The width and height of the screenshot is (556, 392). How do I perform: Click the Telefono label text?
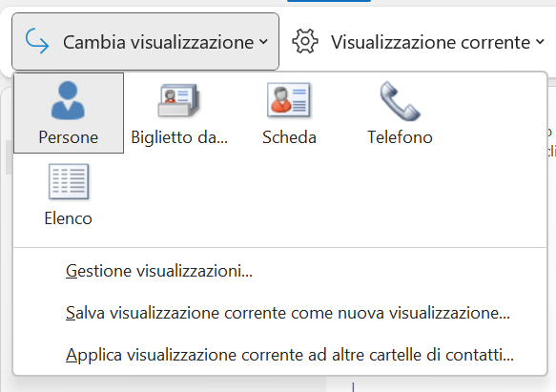coord(400,137)
